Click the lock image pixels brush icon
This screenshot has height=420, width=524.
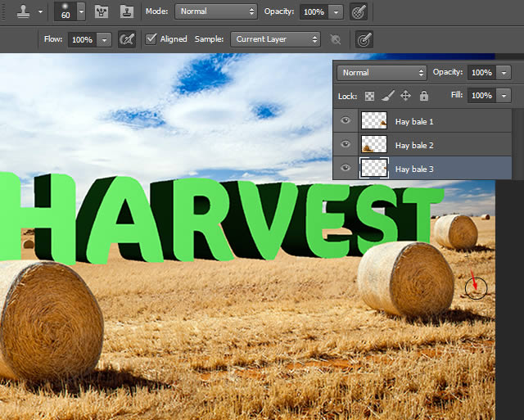387,96
